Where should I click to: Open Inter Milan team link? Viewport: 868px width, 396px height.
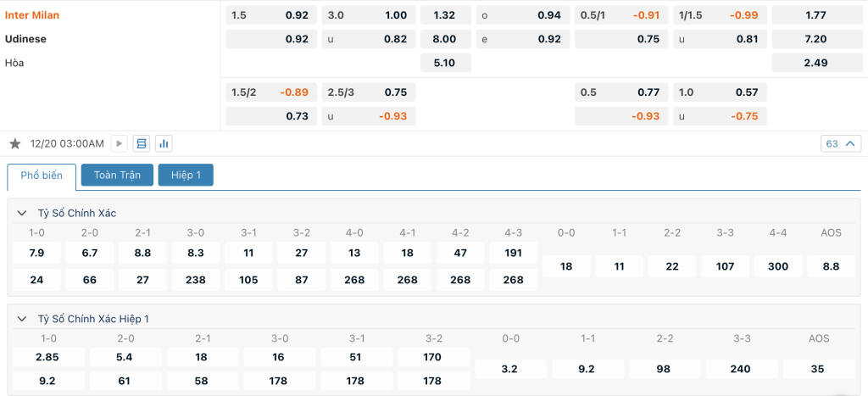[32, 15]
